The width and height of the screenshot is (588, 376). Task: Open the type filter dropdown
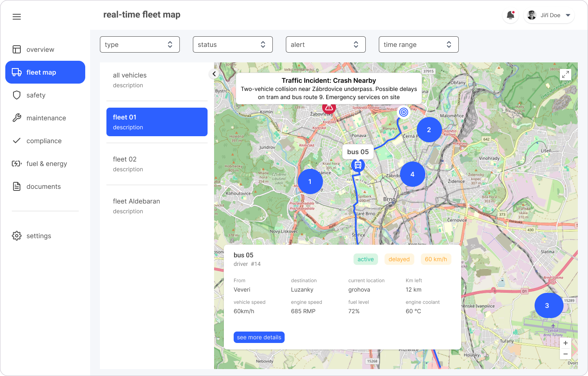pos(139,44)
